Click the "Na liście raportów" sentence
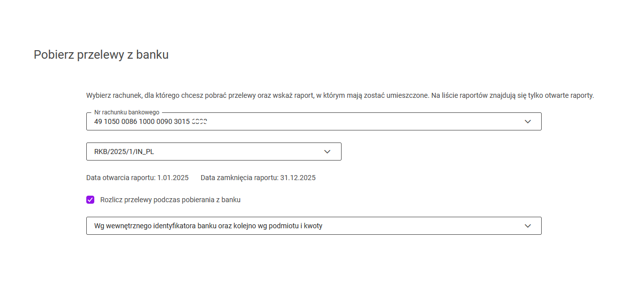The image size is (644, 295). coord(513,95)
